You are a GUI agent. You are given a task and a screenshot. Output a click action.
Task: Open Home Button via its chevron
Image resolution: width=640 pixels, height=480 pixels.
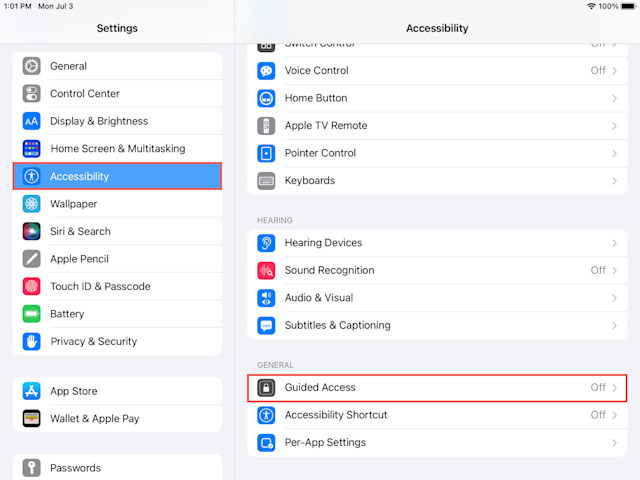pos(614,98)
